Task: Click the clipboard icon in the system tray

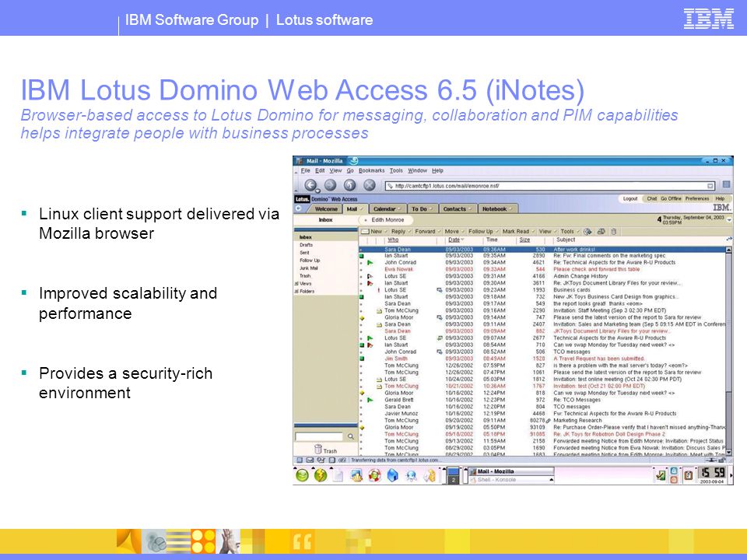Action: click(x=689, y=474)
